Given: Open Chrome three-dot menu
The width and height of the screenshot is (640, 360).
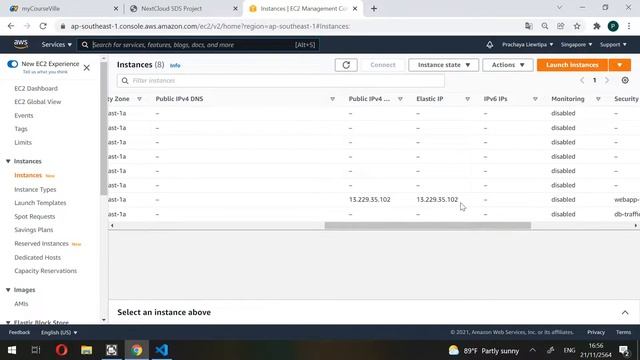Looking at the screenshot, I should pyautogui.click(x=629, y=26).
